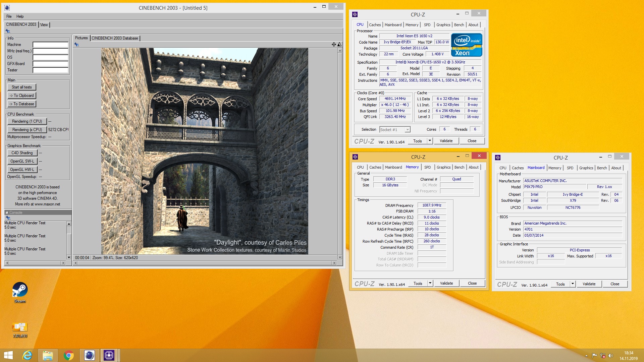Viewport: 644px width, 362px height.
Task: Click the app icon in the CPU tab CPU-Z title bar
Action: click(355, 14)
